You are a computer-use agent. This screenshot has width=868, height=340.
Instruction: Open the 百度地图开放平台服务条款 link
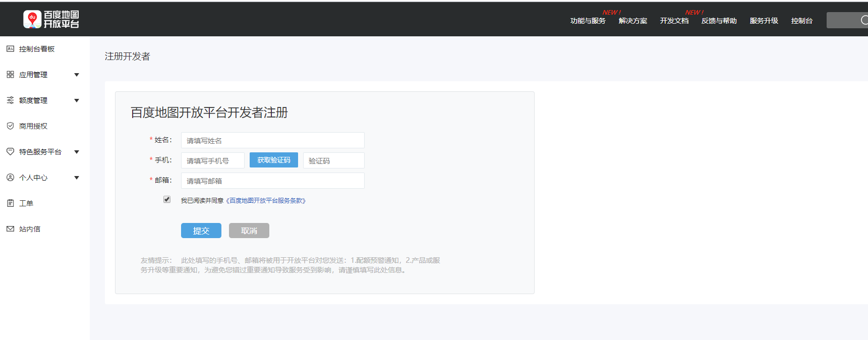coord(266,201)
